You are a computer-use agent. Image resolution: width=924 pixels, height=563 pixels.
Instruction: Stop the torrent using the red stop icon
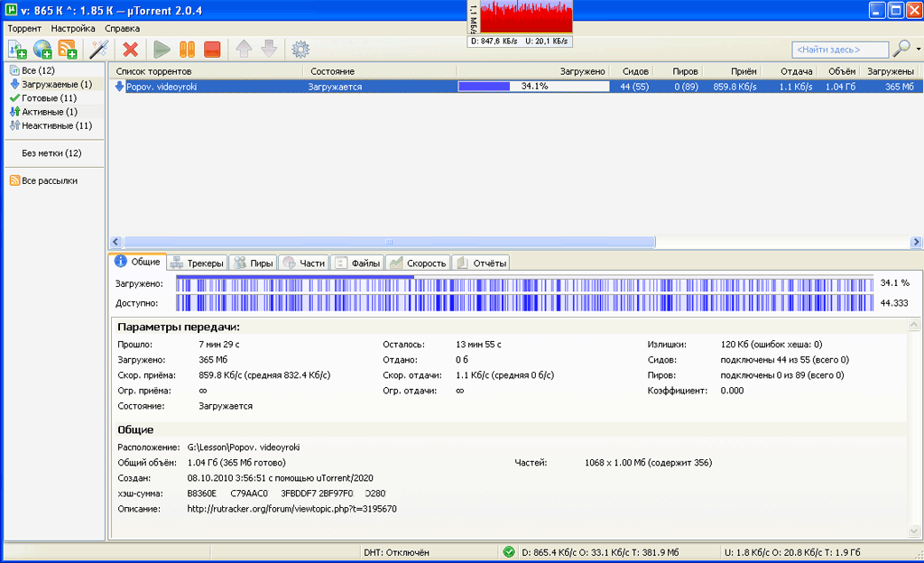point(212,50)
